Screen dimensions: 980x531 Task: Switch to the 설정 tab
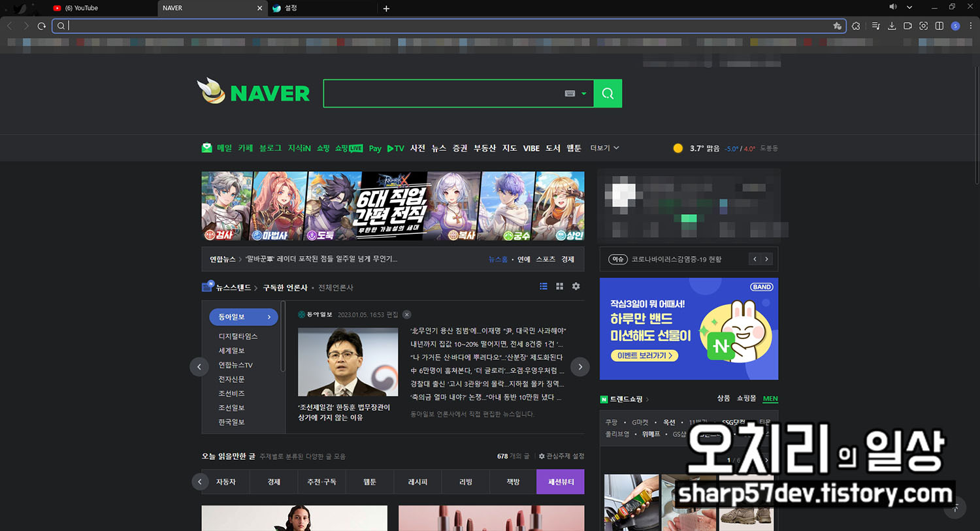tap(321, 8)
